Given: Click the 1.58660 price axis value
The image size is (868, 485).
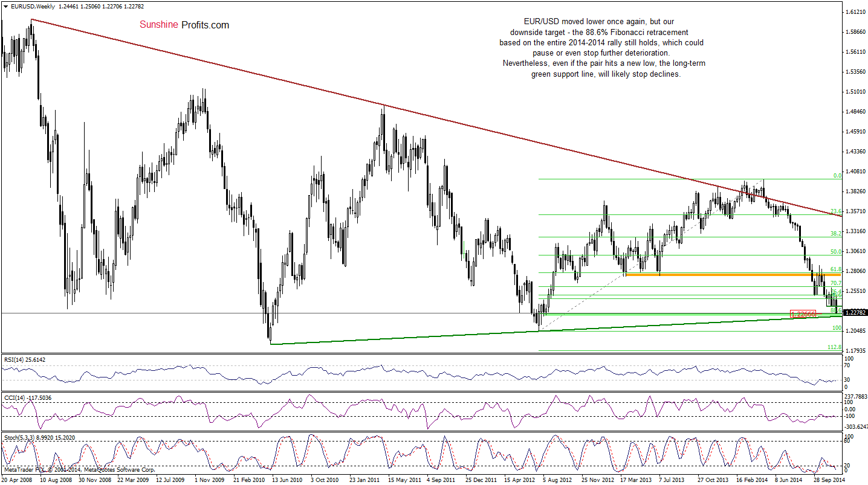Looking at the screenshot, I should click(855, 32).
